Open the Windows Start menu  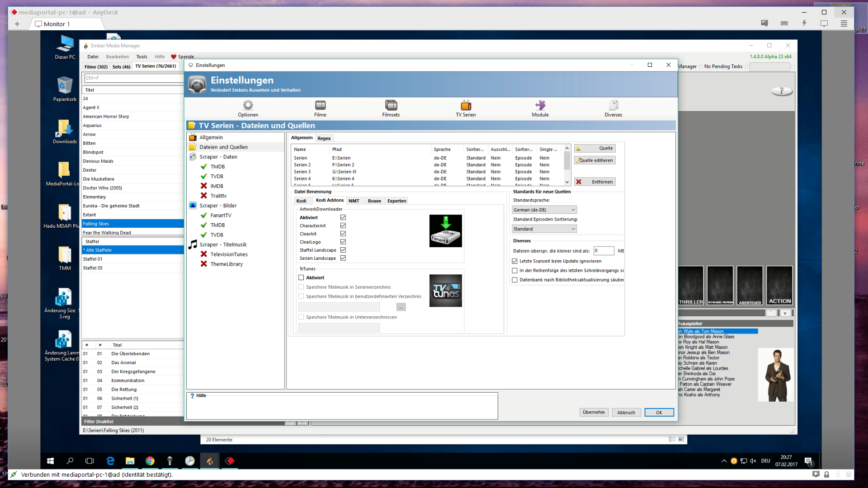click(x=51, y=461)
